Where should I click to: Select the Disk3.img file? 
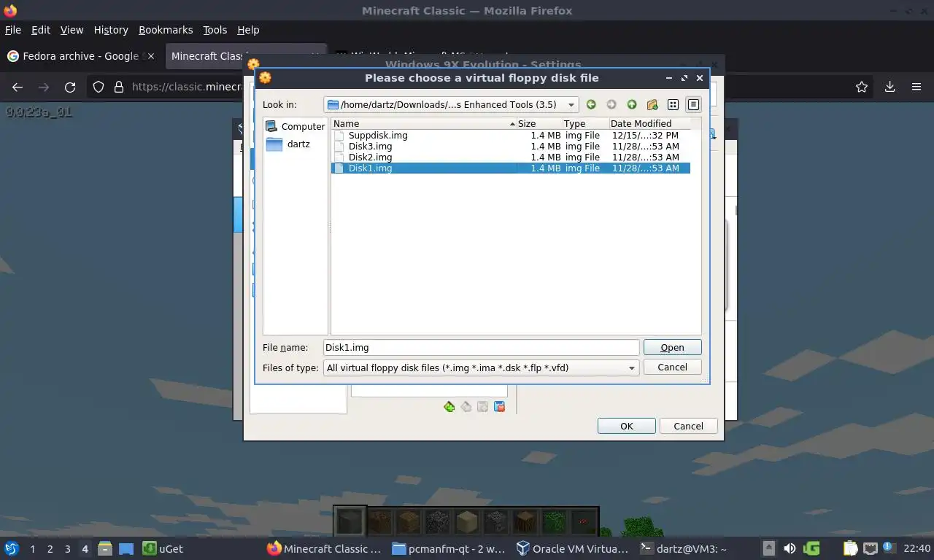[511, 146]
